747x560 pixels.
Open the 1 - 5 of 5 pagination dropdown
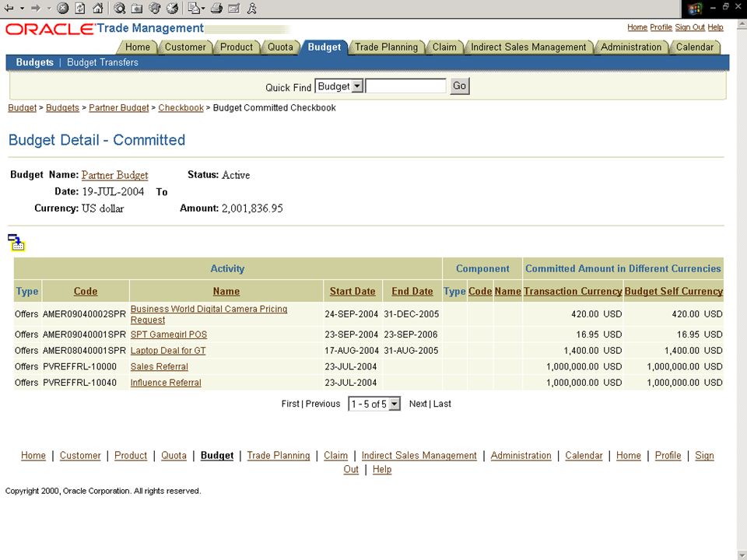coord(374,404)
